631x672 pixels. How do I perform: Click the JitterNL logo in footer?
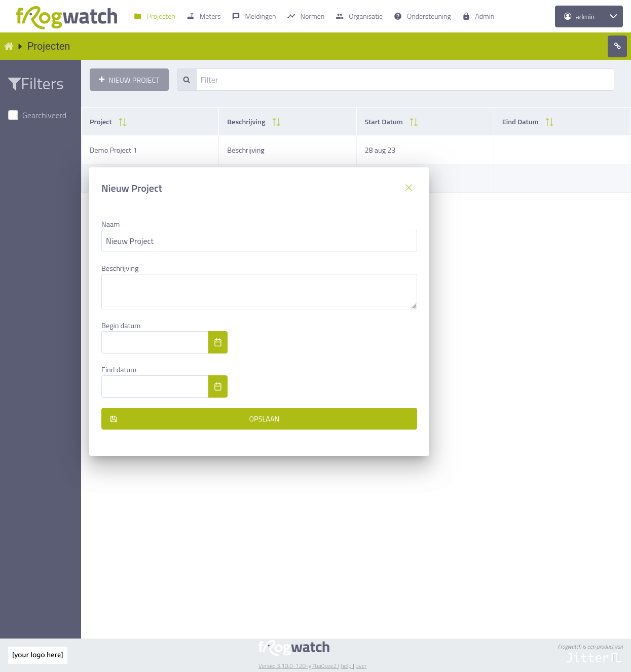click(x=594, y=658)
